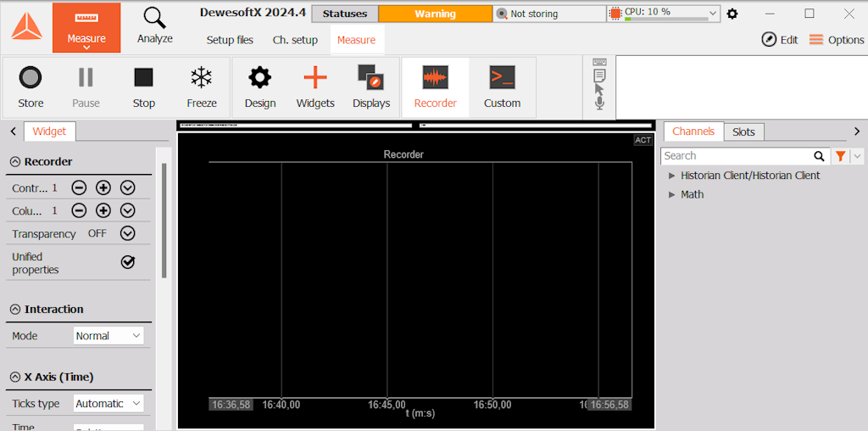
Task: Click the Not storing indicator
Action: 549,14
